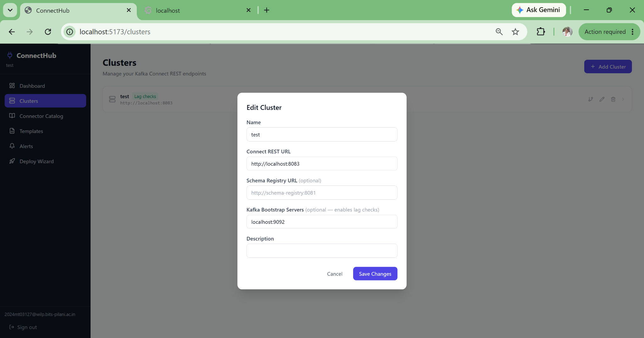Open Templates from the sidebar
The image size is (644, 338).
(x=45, y=131)
